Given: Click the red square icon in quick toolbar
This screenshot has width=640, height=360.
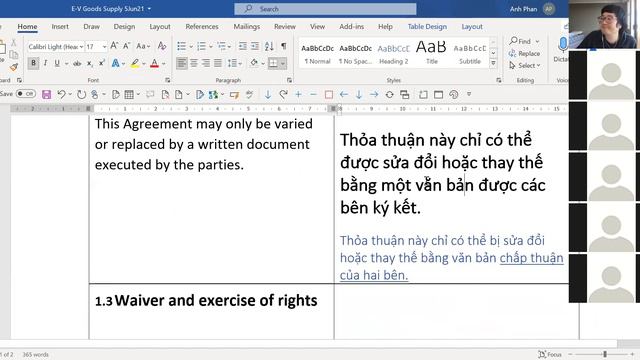Looking at the screenshot, I should 329,95.
